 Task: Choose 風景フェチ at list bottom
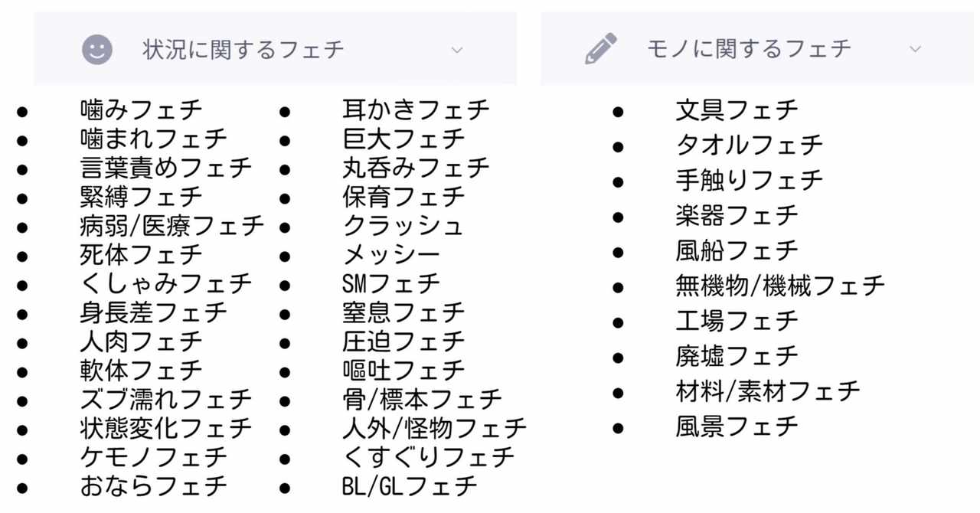coord(737,426)
